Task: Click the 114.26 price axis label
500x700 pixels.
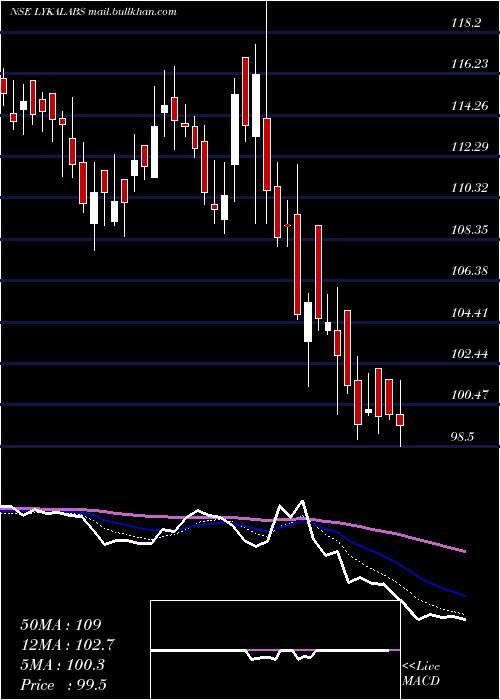Action: (x=469, y=106)
